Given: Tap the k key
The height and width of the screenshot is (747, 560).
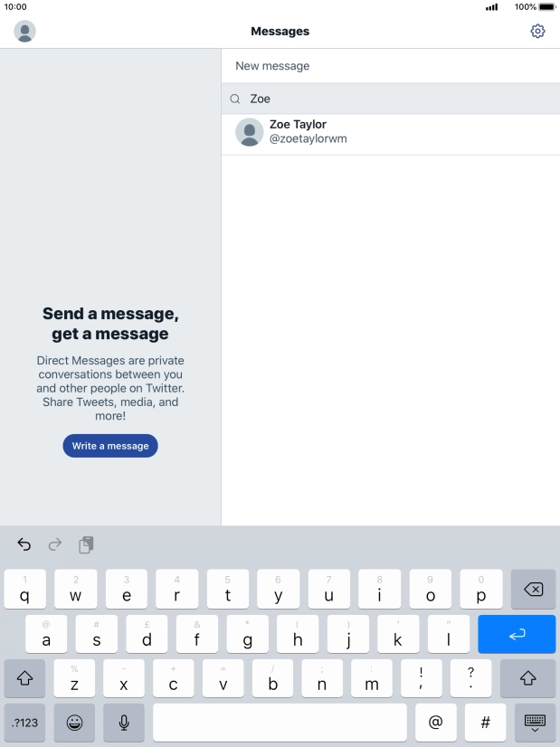Looking at the screenshot, I should point(398,634).
